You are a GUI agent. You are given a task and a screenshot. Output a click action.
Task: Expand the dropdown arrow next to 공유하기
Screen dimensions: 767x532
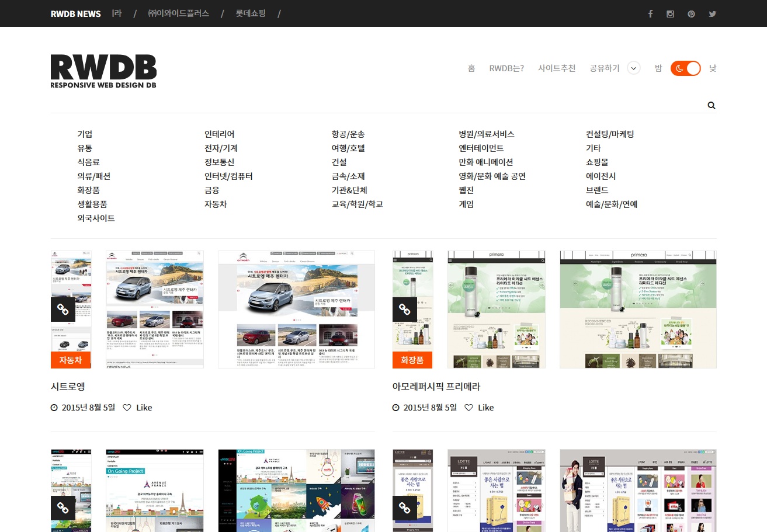[x=634, y=68]
